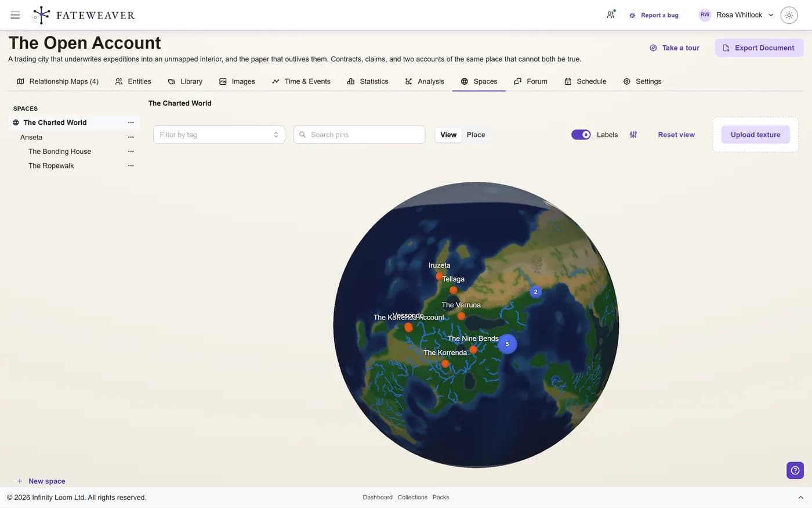Open the Dashboard footer link
Image resolution: width=812 pixels, height=508 pixels.
click(378, 498)
